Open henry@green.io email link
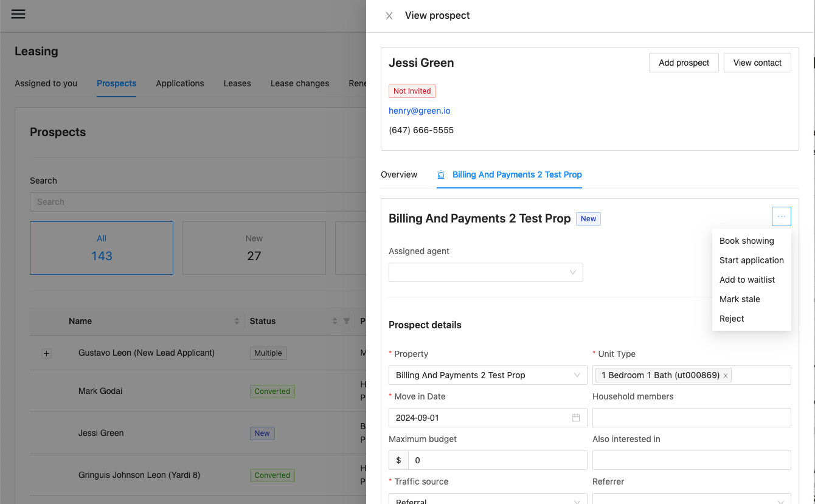815x504 pixels. [420, 111]
